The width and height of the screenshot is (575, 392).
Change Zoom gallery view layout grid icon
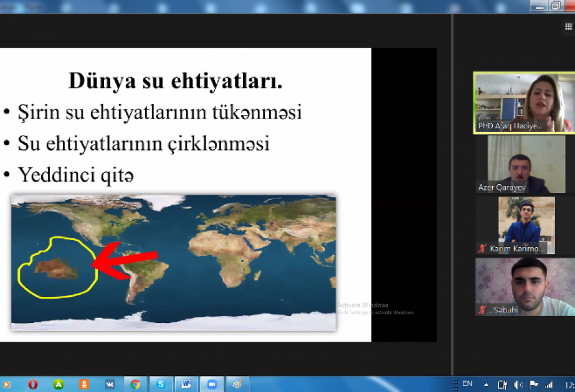[x=568, y=26]
